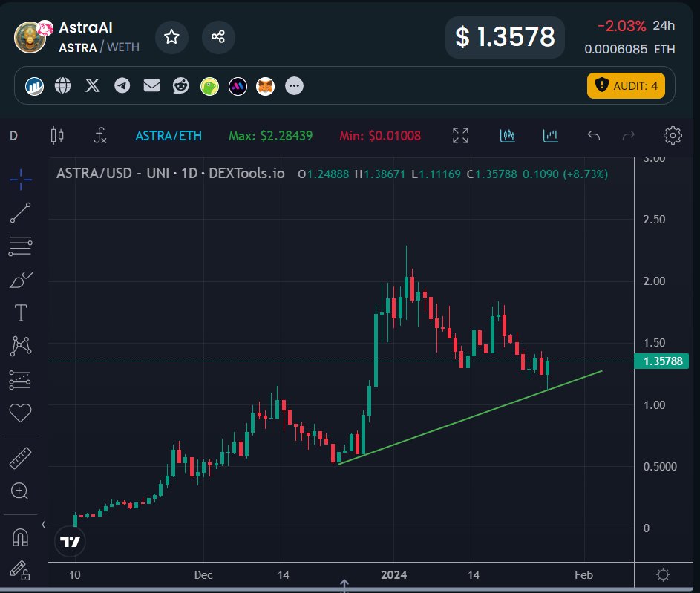Click the candlestick chart view icon
This screenshot has height=593, width=700.
pyautogui.click(x=507, y=135)
